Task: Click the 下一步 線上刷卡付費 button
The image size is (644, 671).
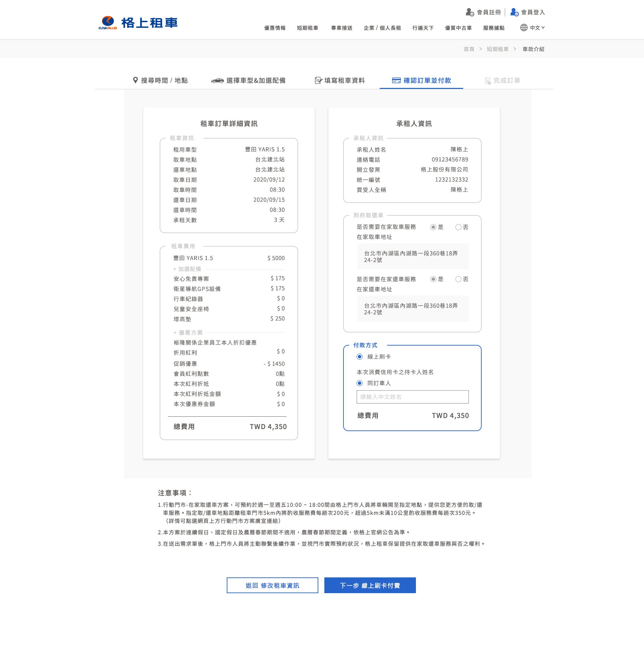Action: pos(370,585)
